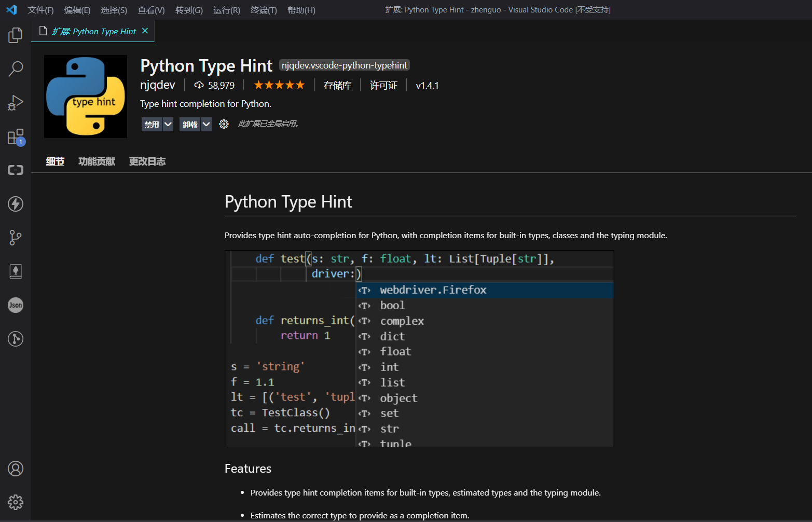The width and height of the screenshot is (812, 522).
Task: Switch to the 更改日志 changelog tab
Action: click(147, 161)
